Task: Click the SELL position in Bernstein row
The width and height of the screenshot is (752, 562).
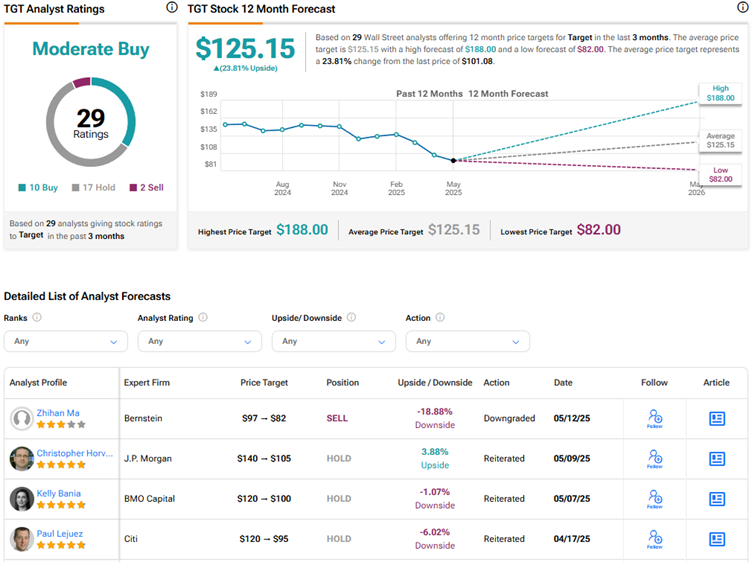Action: coord(337,418)
